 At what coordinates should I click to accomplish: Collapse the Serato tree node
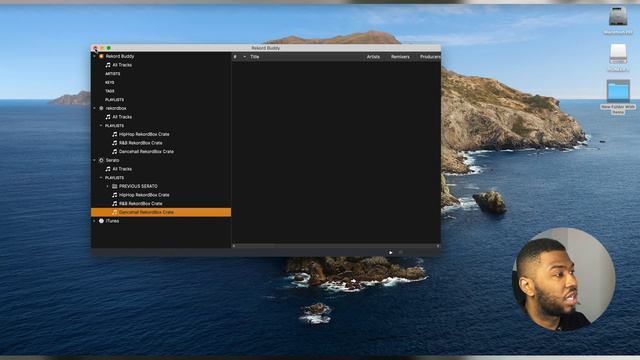coord(94,160)
